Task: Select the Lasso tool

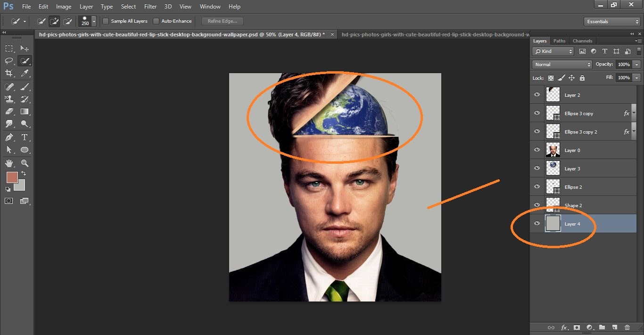Action: point(8,60)
